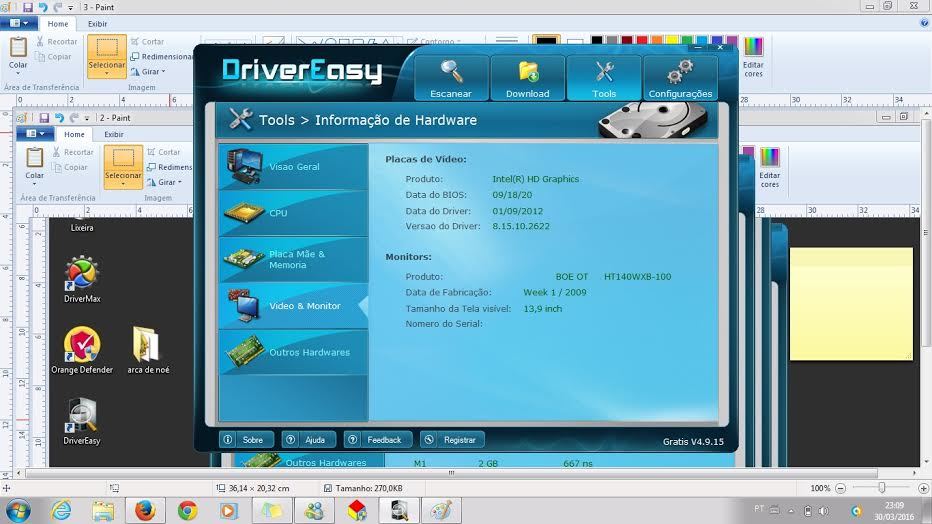Click the Sobre button in DriverEasy
Viewport: 932px width, 524px height.
[x=247, y=440]
